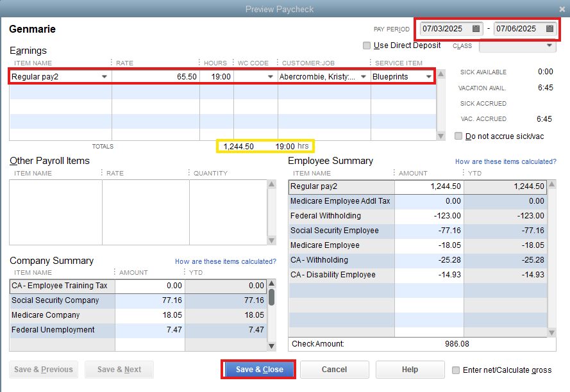
Task: Open the pay period start date calendar
Action: (476, 28)
